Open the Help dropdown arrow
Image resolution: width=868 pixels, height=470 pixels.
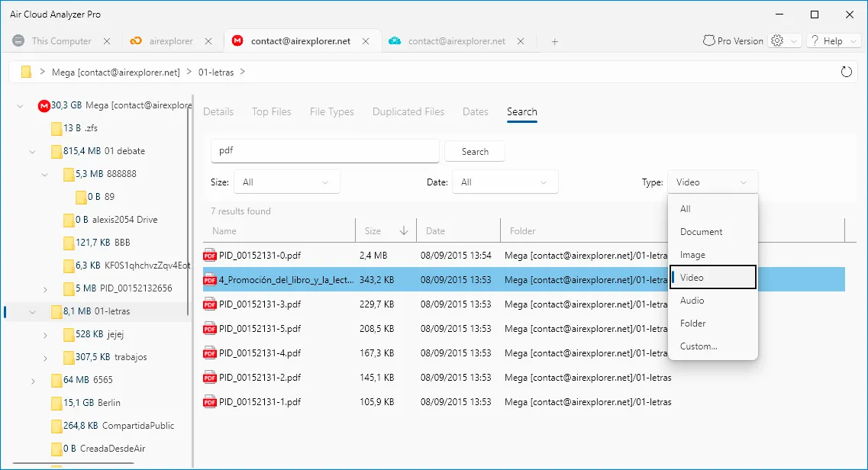[x=853, y=41]
